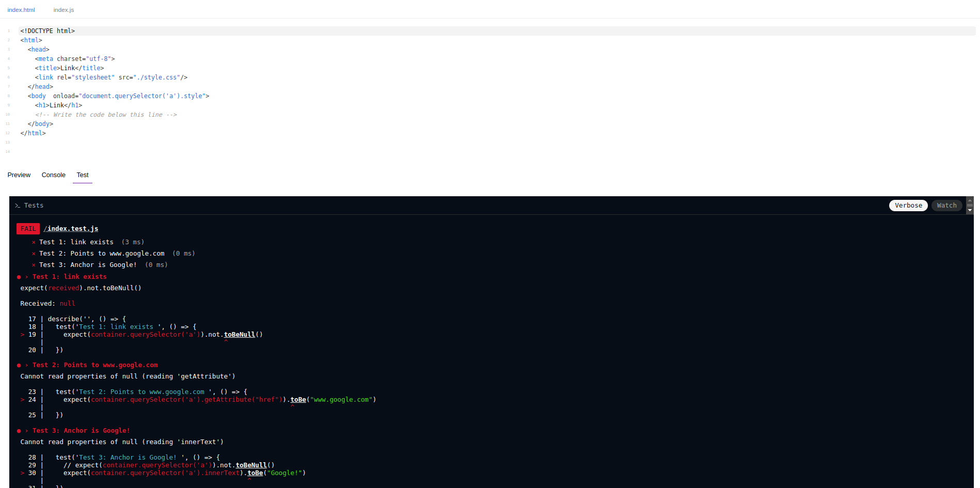
Task: Click the red dot marker before Test 1 failure heading
Action: click(19, 276)
